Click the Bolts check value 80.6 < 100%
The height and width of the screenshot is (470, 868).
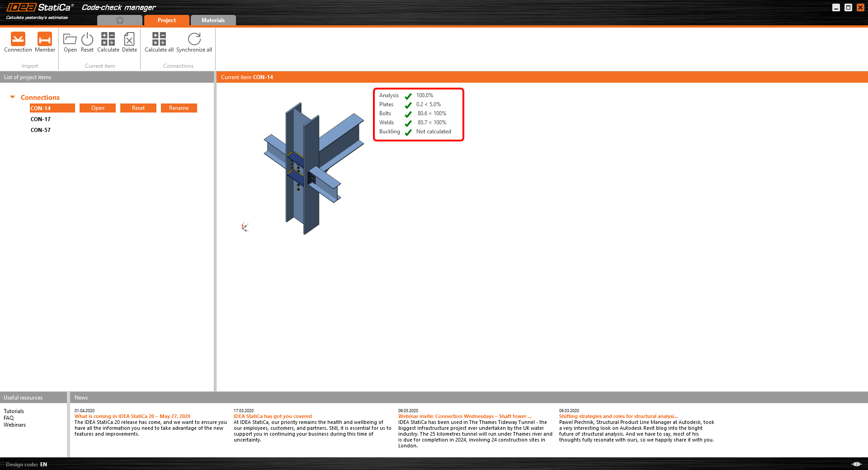432,113
